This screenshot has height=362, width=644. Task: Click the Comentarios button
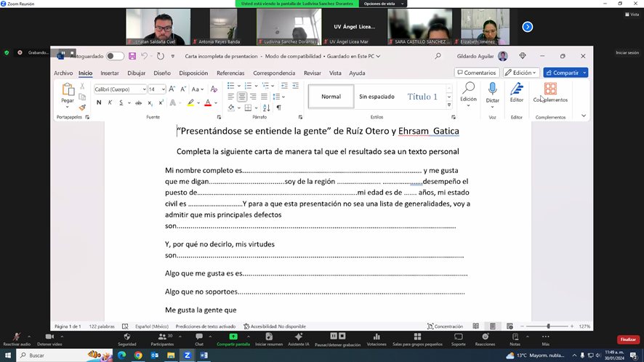click(477, 73)
